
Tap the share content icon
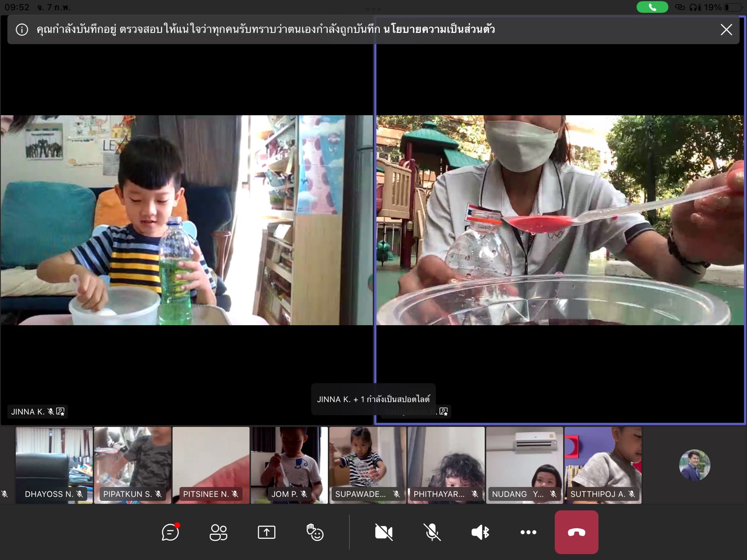click(266, 532)
